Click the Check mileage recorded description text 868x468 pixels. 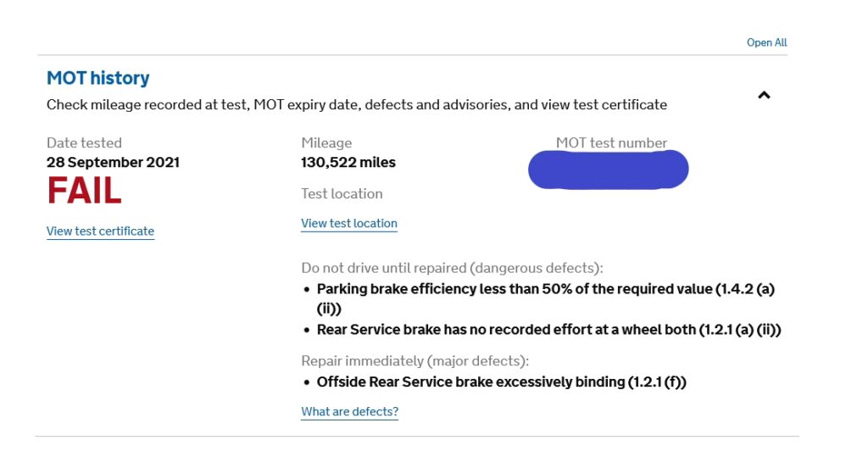[356, 105]
